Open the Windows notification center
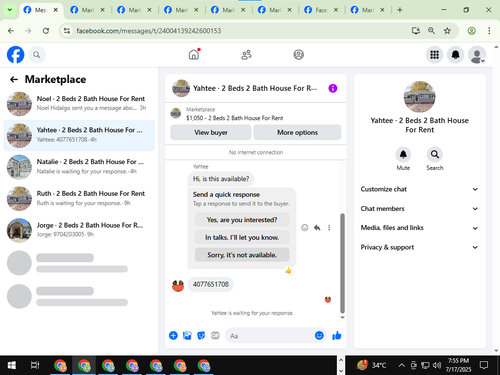The image size is (500, 375). coord(484,366)
